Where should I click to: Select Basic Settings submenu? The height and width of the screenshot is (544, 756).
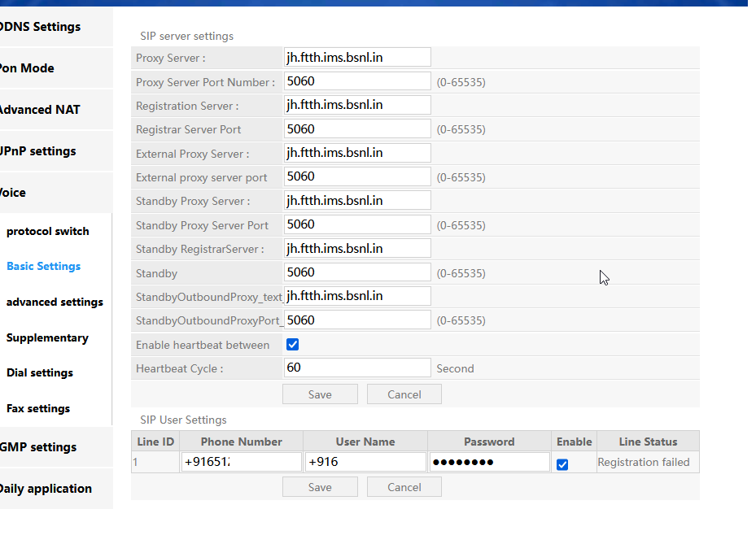(x=44, y=267)
